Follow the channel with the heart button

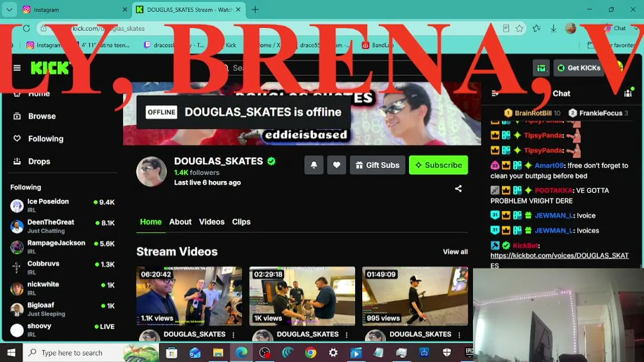pyautogui.click(x=337, y=165)
